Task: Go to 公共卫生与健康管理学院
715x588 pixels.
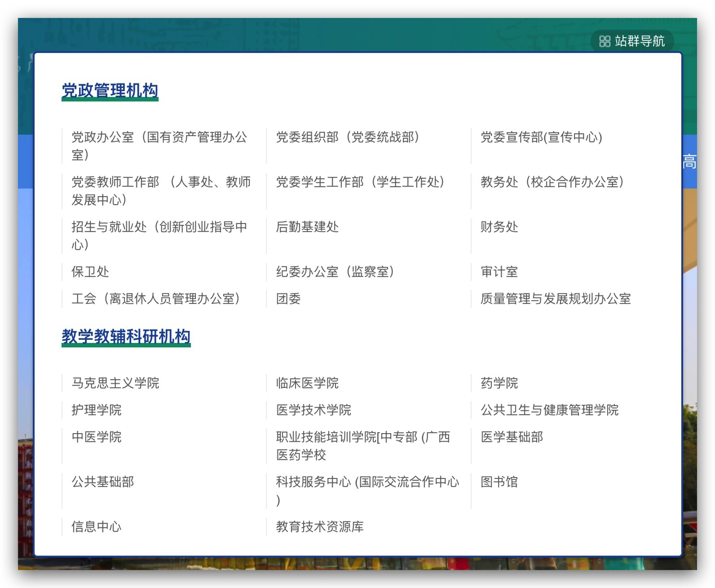Action: [549, 410]
